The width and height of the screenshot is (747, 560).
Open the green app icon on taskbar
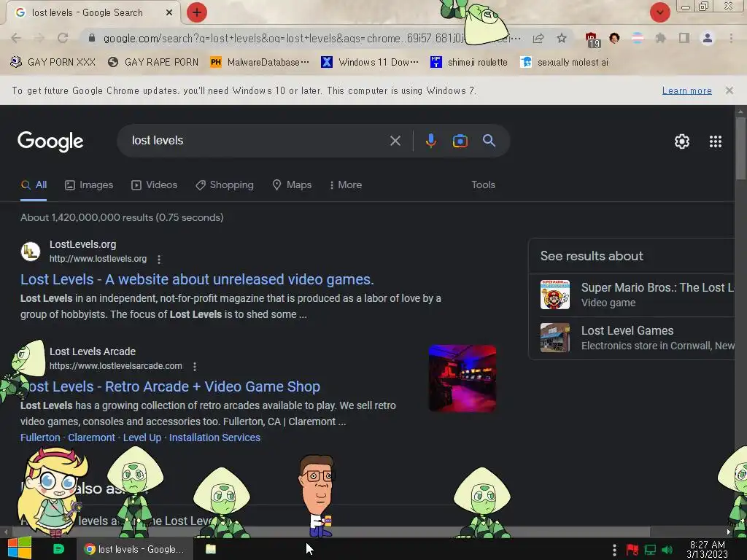58,549
